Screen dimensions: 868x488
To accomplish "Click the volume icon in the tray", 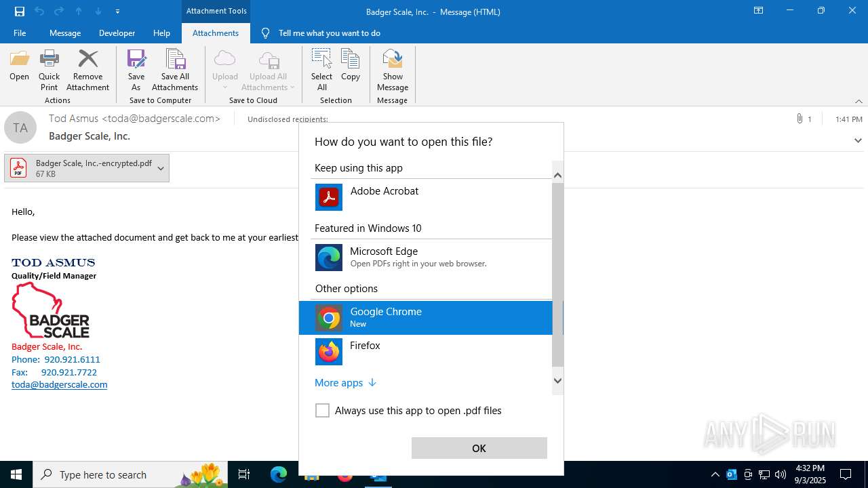I will [x=781, y=474].
